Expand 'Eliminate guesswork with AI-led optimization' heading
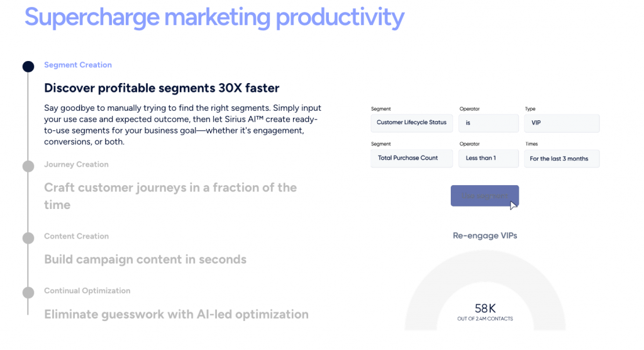The width and height of the screenshot is (644, 350). click(176, 314)
